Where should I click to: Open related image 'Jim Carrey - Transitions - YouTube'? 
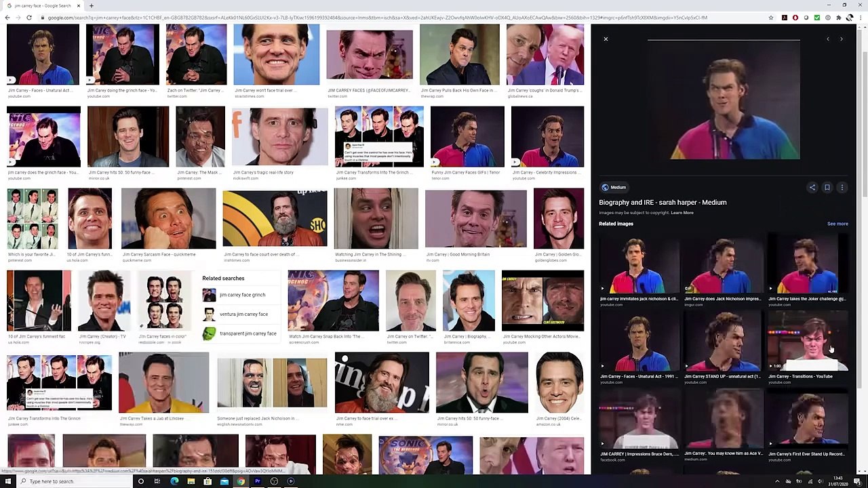click(808, 342)
